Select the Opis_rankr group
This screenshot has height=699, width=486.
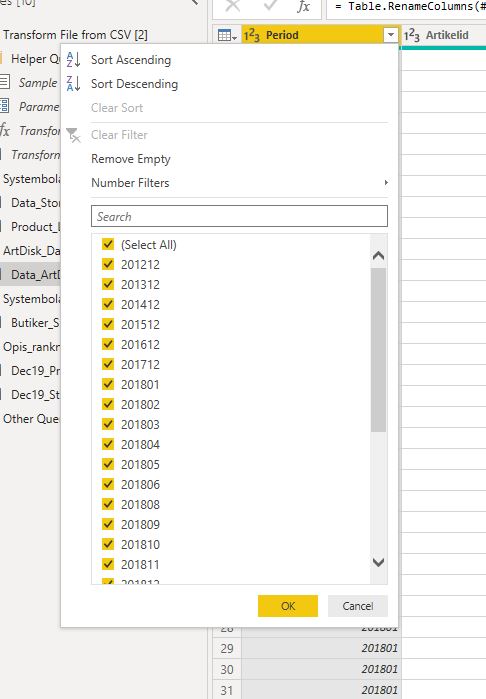pos(31,346)
